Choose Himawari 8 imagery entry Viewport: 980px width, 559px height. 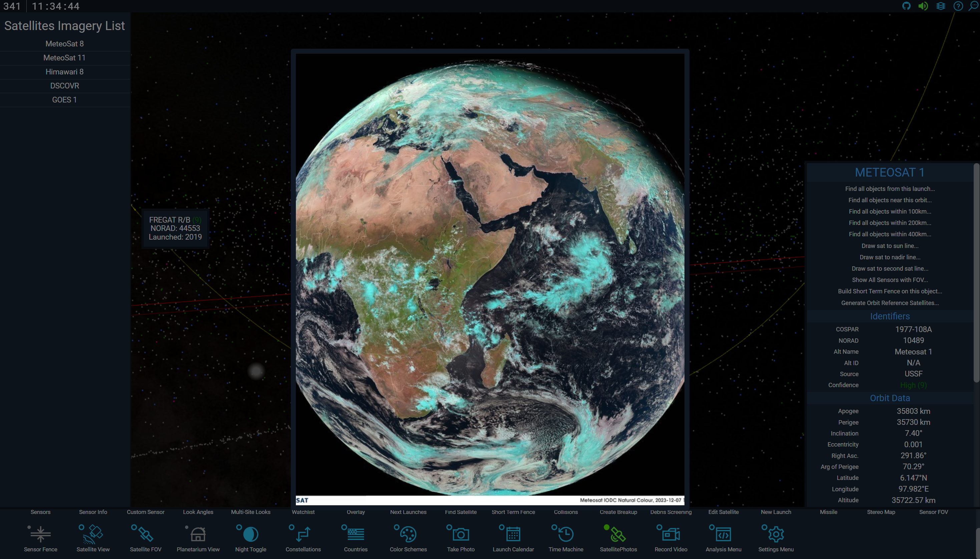pos(64,72)
